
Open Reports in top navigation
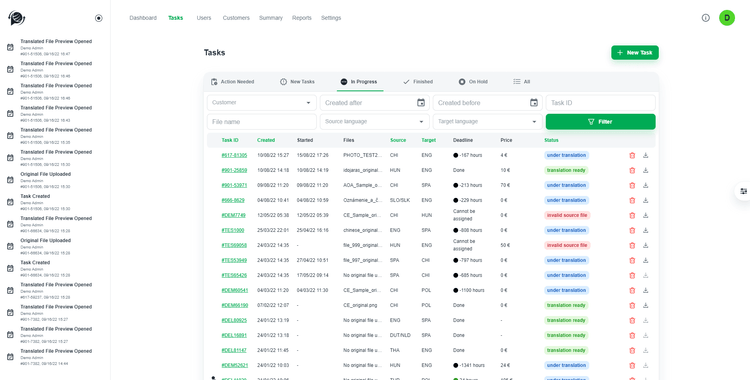[x=302, y=18]
